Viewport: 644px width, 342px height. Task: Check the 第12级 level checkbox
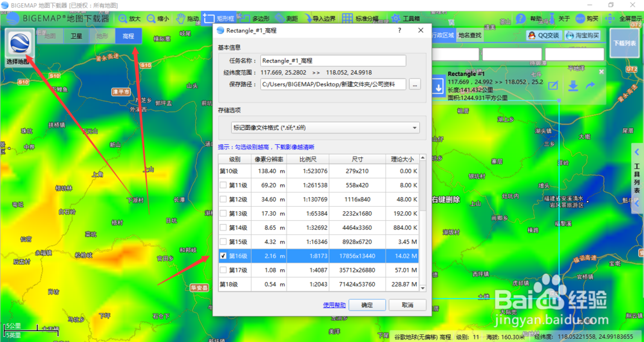223,199
